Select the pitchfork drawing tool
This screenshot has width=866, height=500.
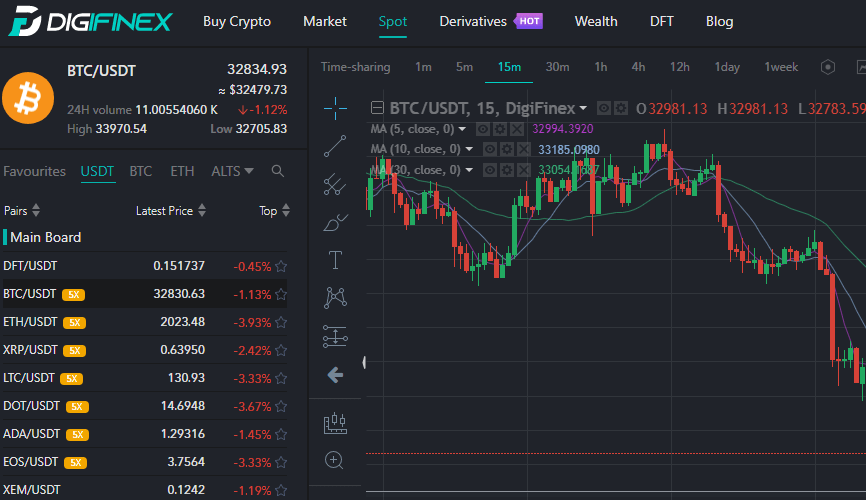(335, 185)
